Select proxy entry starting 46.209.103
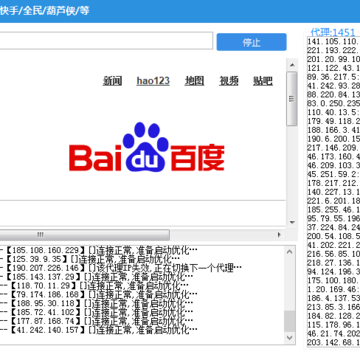 coord(333,165)
